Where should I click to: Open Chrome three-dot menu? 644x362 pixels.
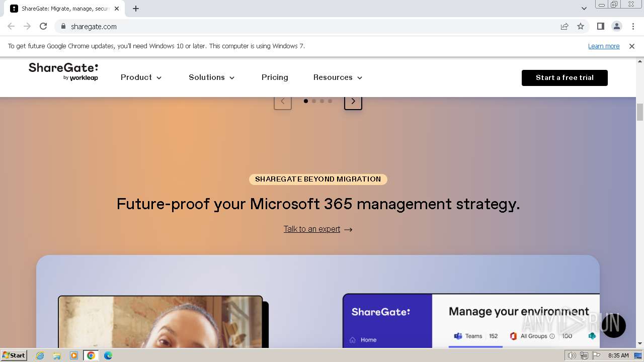(633, 27)
